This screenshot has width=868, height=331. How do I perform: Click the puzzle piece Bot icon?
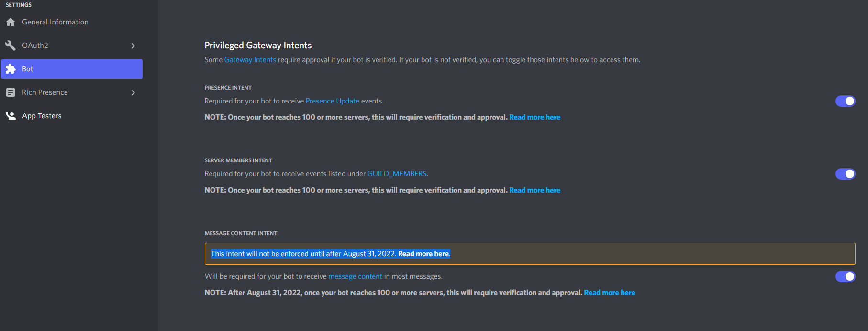point(11,69)
